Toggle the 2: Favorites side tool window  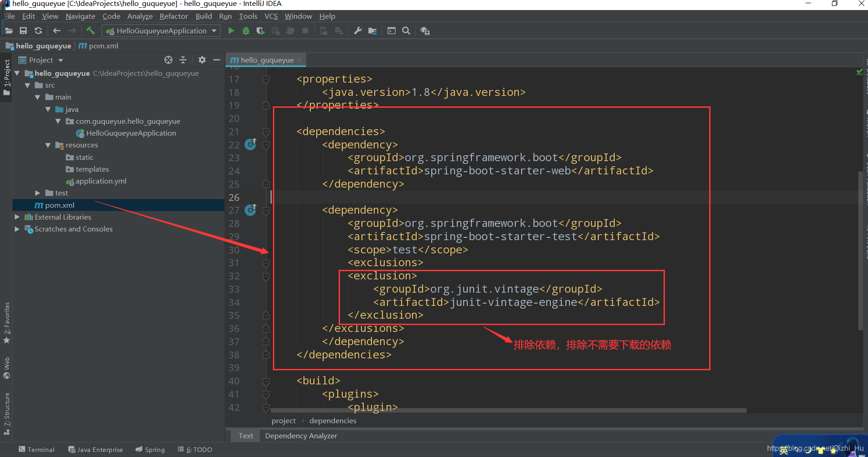(x=6, y=323)
